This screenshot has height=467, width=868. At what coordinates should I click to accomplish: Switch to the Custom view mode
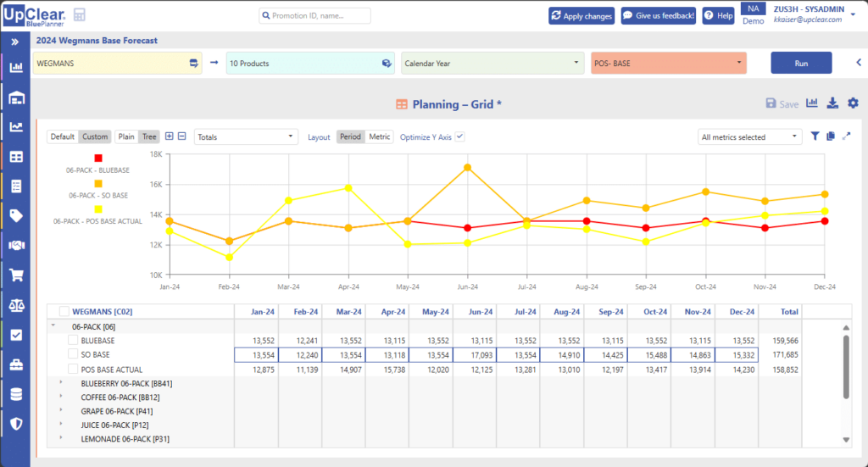[95, 136]
